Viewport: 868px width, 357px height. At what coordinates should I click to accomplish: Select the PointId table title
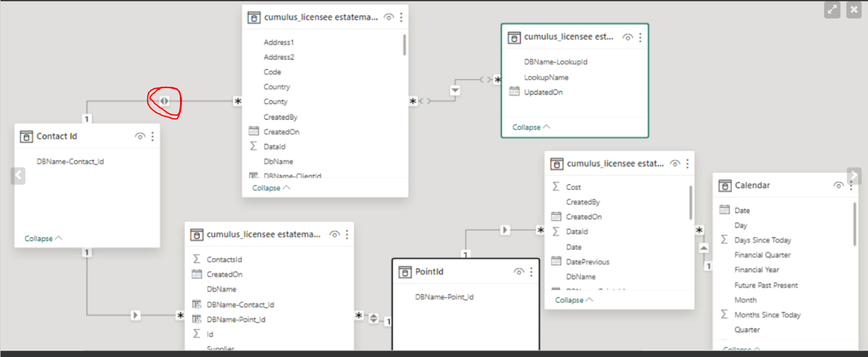[x=429, y=272]
